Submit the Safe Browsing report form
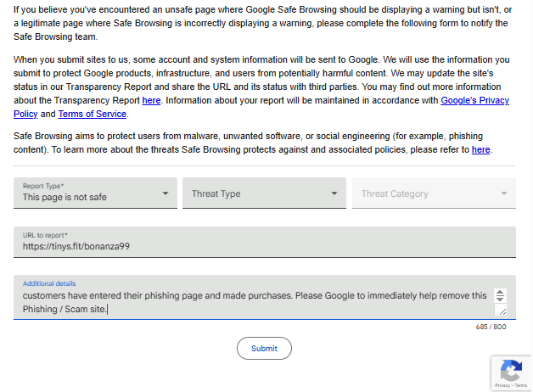 pyautogui.click(x=264, y=348)
